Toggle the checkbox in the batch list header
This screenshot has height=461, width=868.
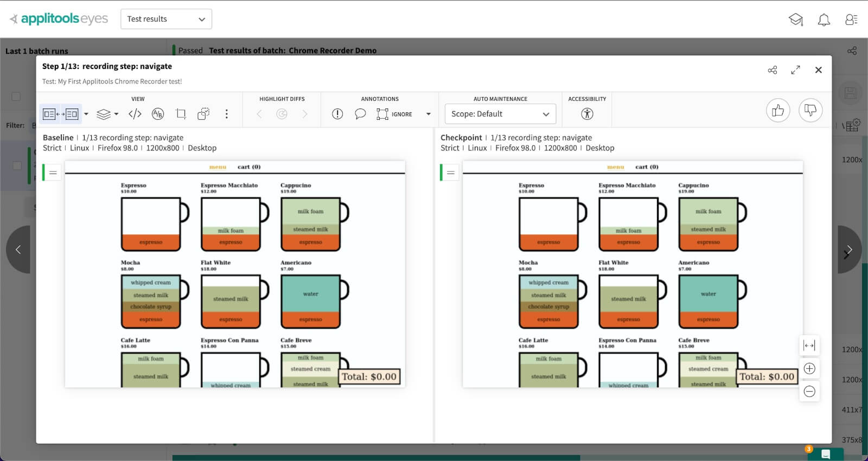(x=16, y=97)
